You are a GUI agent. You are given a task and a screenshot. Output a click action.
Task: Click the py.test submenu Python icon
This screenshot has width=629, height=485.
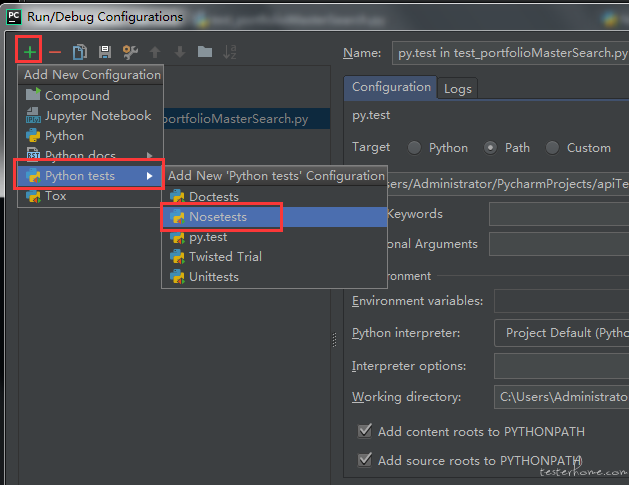point(177,237)
